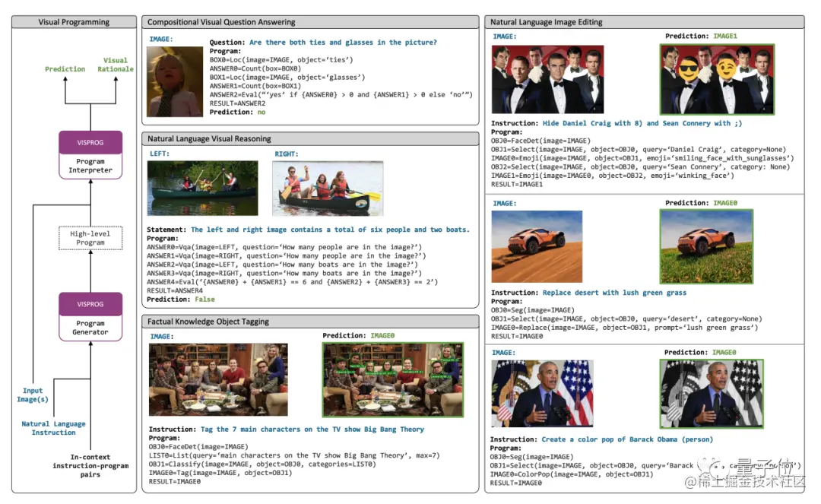
Task: Click the OBJ0=Seg line under desert example
Action: [x=533, y=310]
